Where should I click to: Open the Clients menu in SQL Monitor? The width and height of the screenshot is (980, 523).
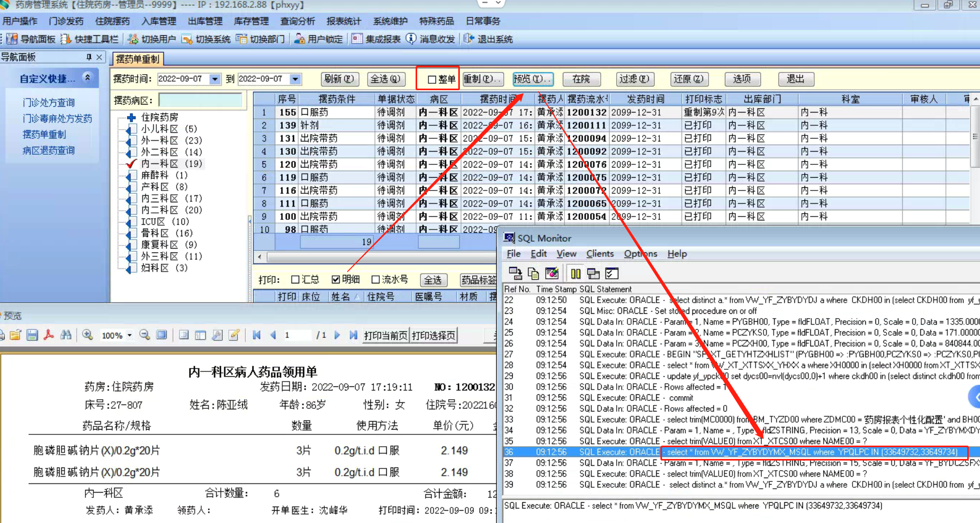600,254
